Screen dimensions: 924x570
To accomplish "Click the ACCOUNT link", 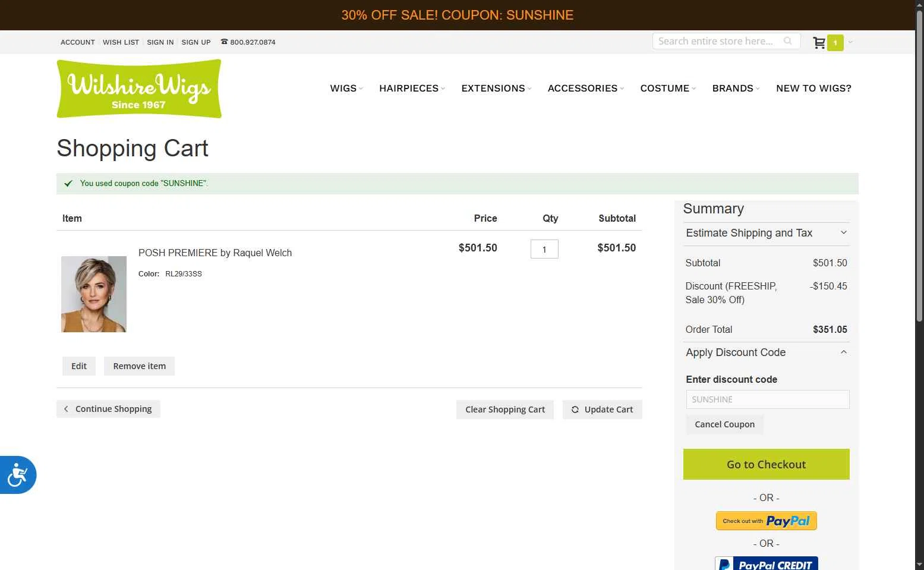I will (78, 42).
